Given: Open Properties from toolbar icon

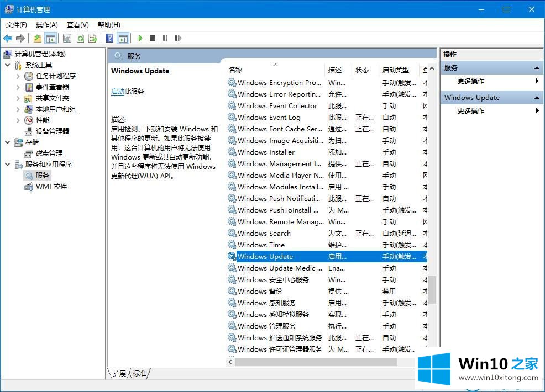Looking at the screenshot, I should point(67,38).
